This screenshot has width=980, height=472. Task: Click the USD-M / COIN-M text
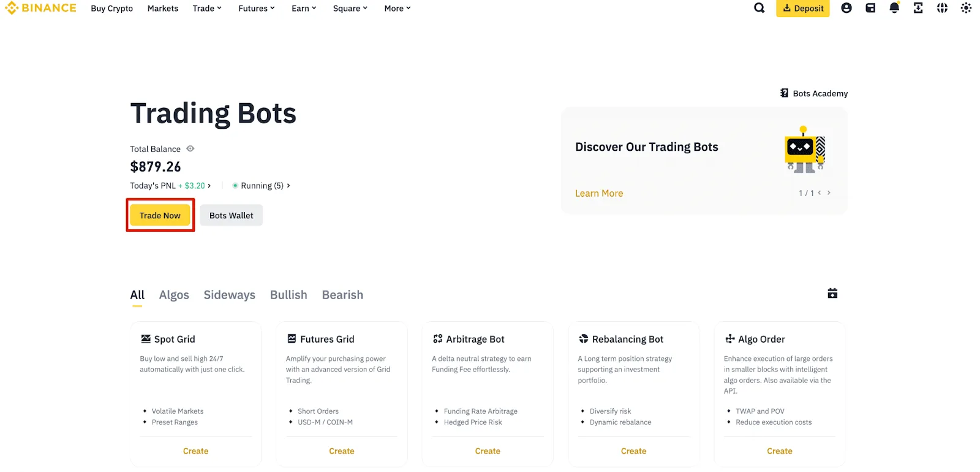point(325,422)
